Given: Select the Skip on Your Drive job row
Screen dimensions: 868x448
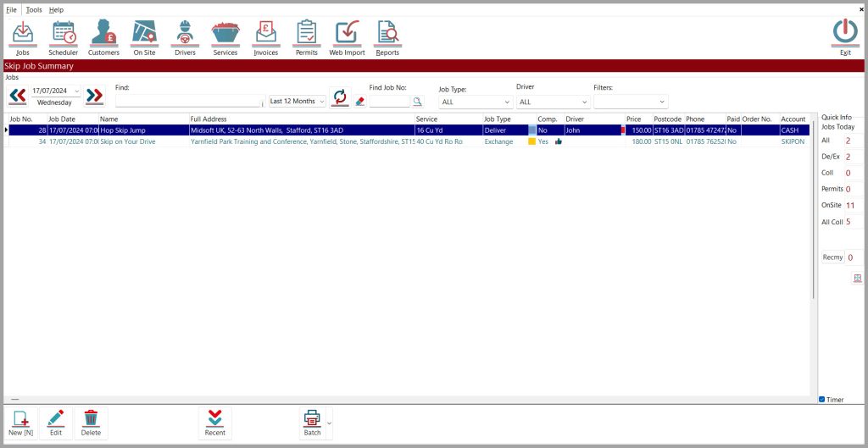Looking at the screenshot, I should (x=409, y=141).
